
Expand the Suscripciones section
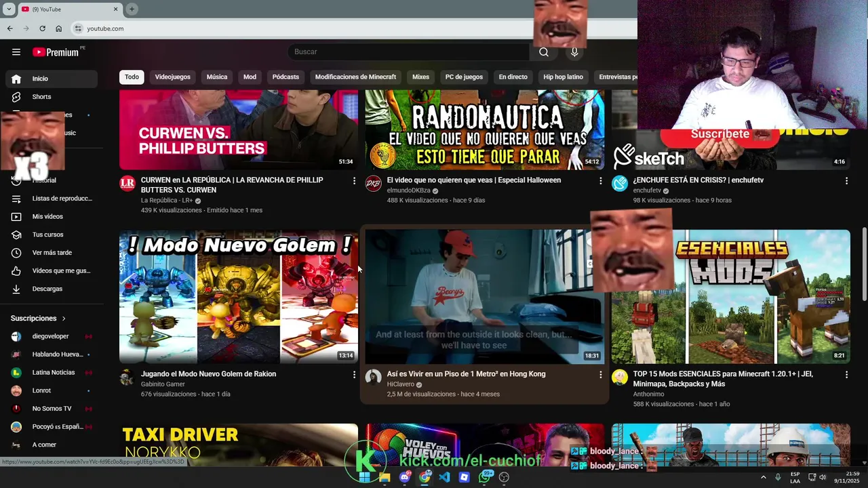pos(39,319)
